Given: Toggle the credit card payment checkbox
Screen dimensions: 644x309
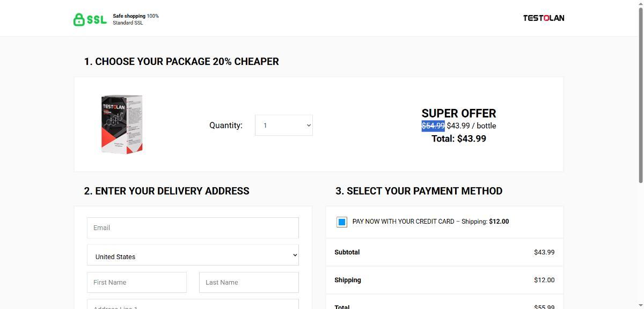Looking at the screenshot, I should pos(342,222).
